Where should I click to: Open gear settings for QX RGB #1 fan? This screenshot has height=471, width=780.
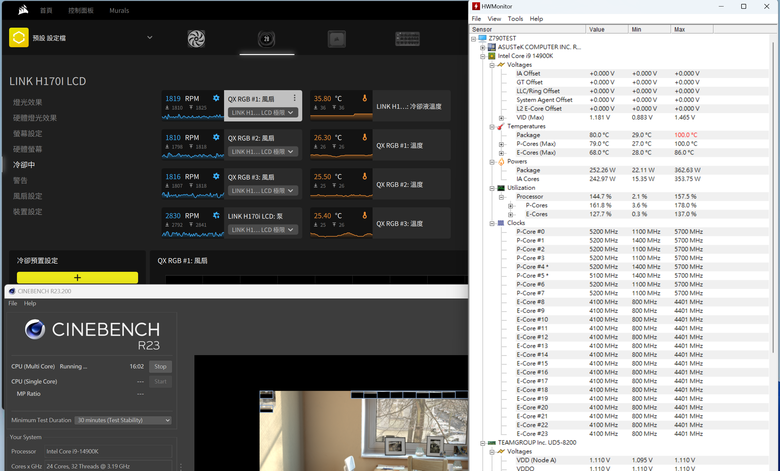pos(216,98)
